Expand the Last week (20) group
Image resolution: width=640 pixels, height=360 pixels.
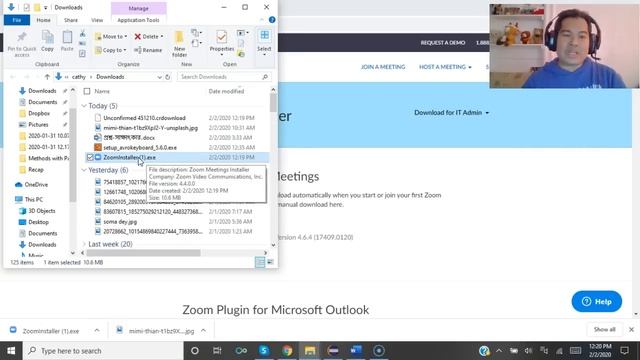[x=84, y=244]
